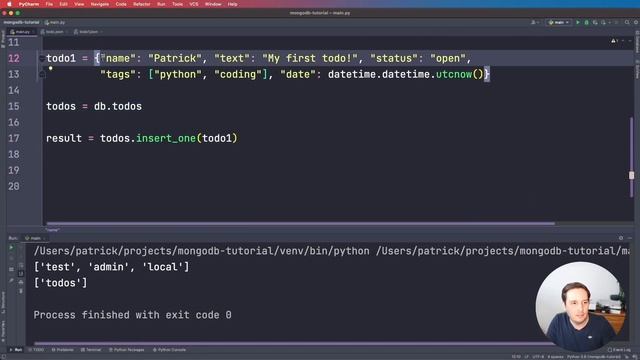
Task: Toggle the Structure side panel
Action: [3, 303]
